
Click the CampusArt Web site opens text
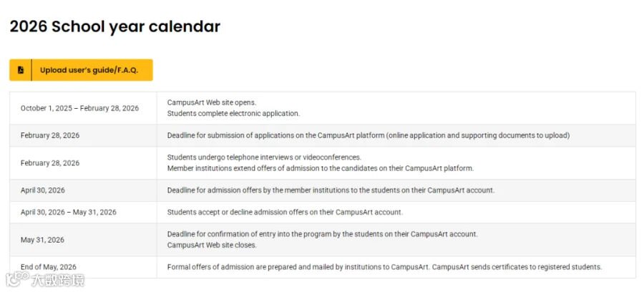point(212,102)
